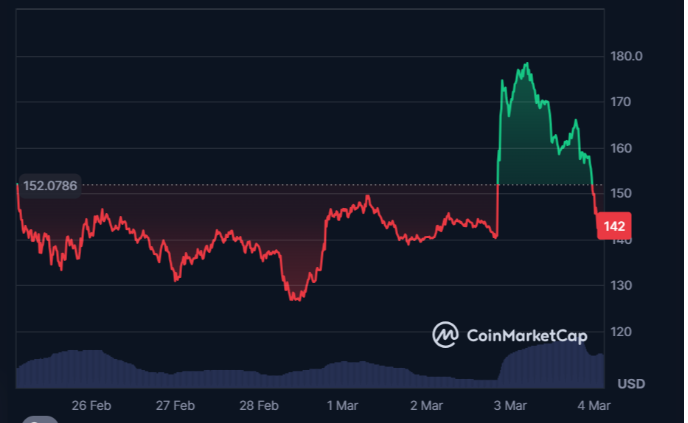Image resolution: width=688 pixels, height=423 pixels.
Task: Select the 26 Feb date label
Action: pyautogui.click(x=91, y=406)
